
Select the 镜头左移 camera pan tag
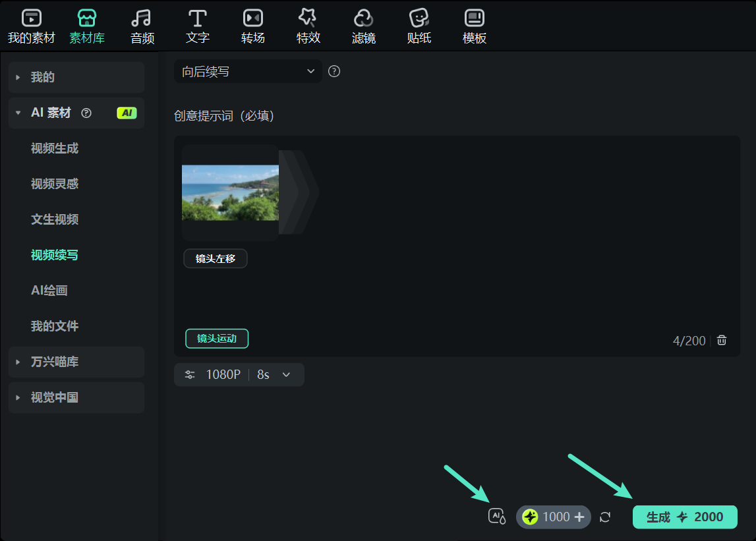(x=215, y=258)
